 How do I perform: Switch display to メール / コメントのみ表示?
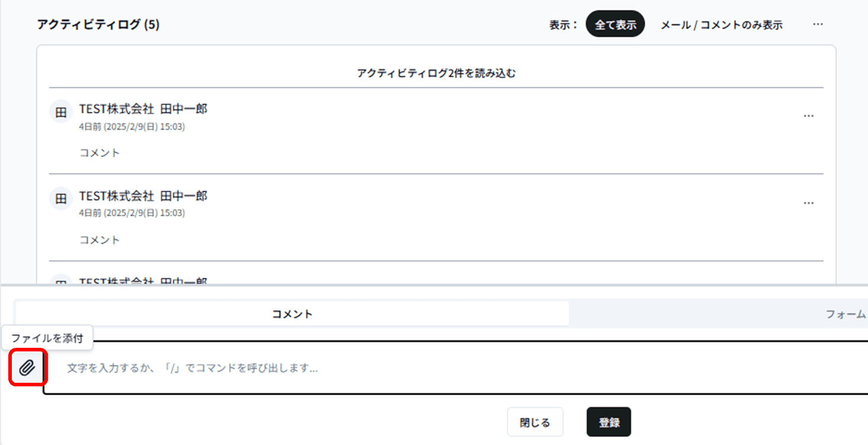[721, 24]
